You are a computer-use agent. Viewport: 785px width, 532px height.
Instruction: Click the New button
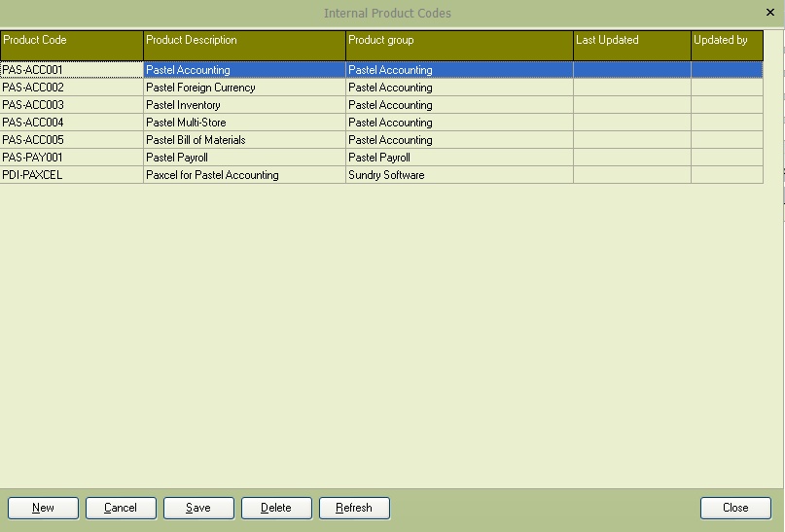tap(43, 508)
